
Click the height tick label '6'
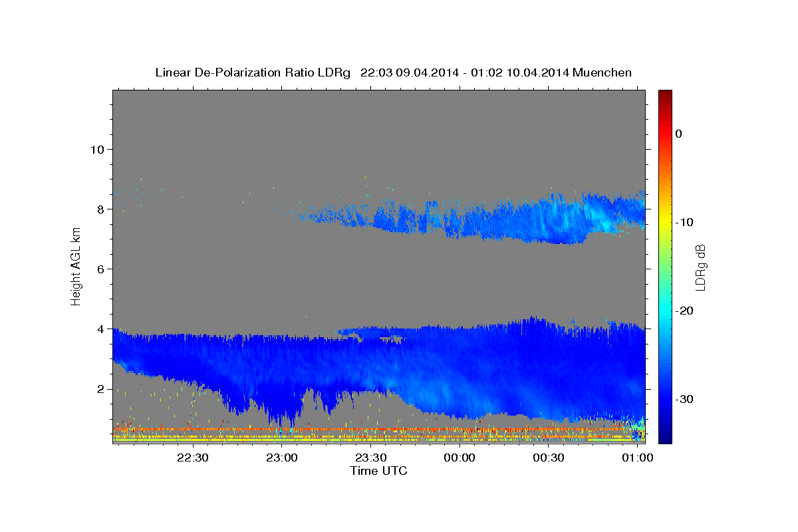coord(100,269)
